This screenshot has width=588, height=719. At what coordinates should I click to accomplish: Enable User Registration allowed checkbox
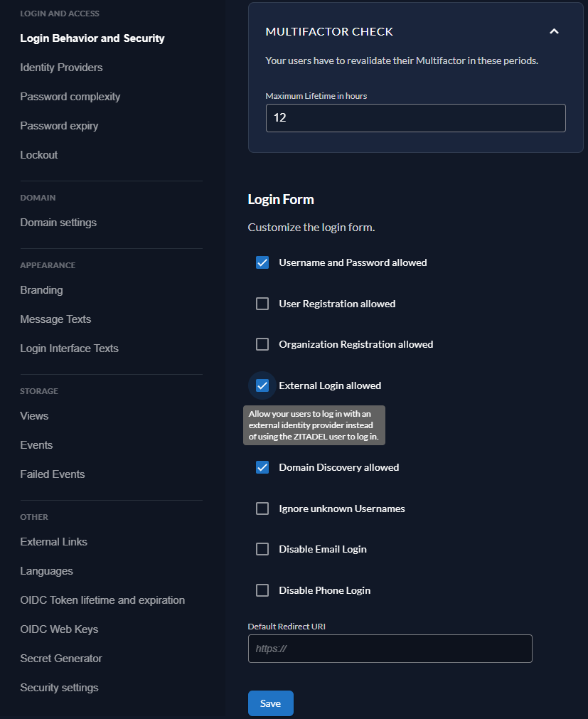pos(262,304)
